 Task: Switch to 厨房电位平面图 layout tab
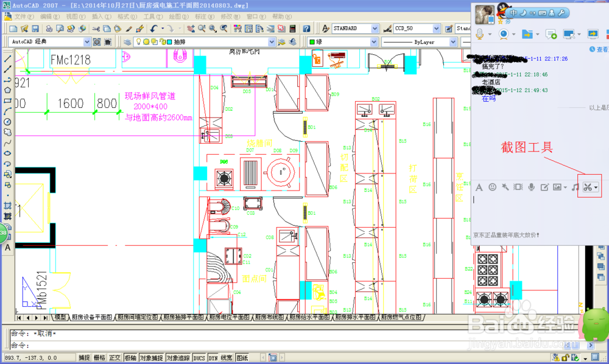(x=229, y=317)
